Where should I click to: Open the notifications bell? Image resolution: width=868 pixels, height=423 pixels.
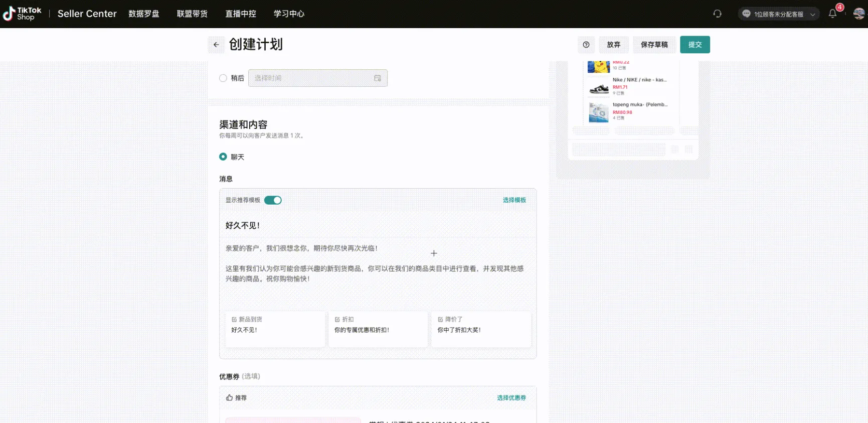tap(832, 14)
